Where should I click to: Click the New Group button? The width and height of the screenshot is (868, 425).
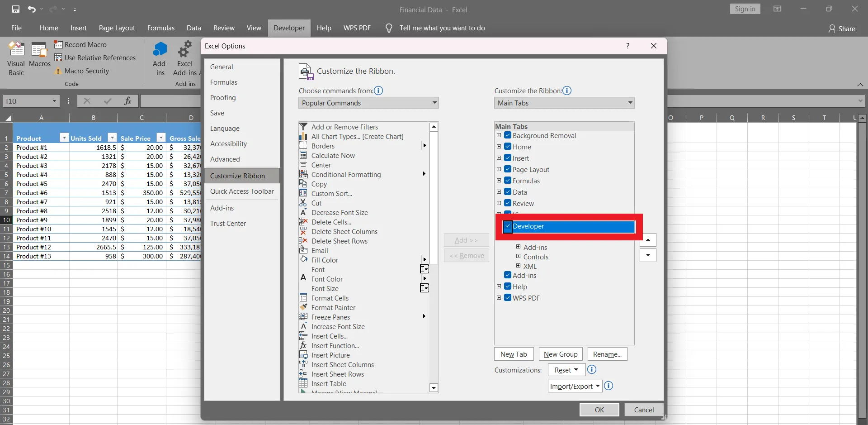pos(561,354)
